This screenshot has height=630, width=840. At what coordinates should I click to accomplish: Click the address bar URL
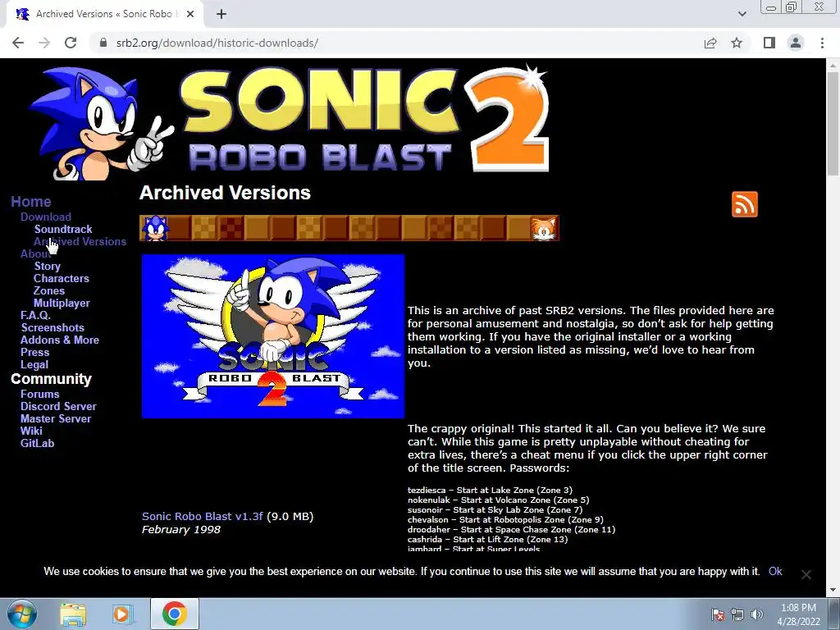217,43
